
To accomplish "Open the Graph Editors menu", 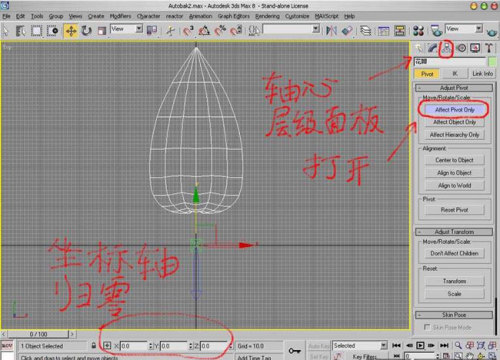I will pyautogui.click(x=233, y=16).
